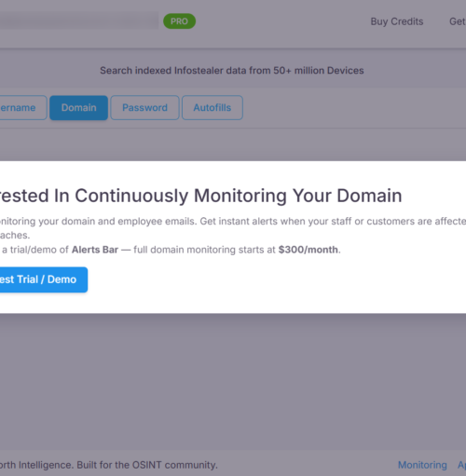Click the bold "$300/month" price text
Screen dimensions: 466x476
tap(308, 250)
